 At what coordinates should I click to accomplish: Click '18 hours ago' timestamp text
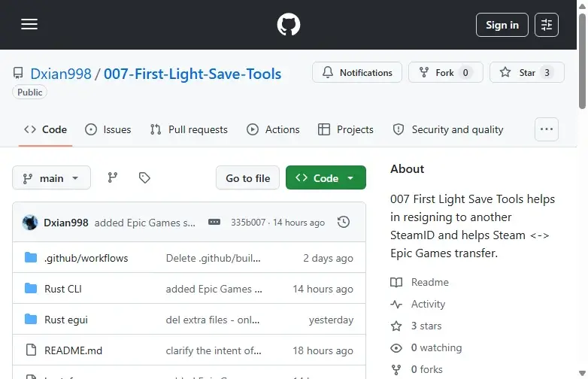click(323, 350)
